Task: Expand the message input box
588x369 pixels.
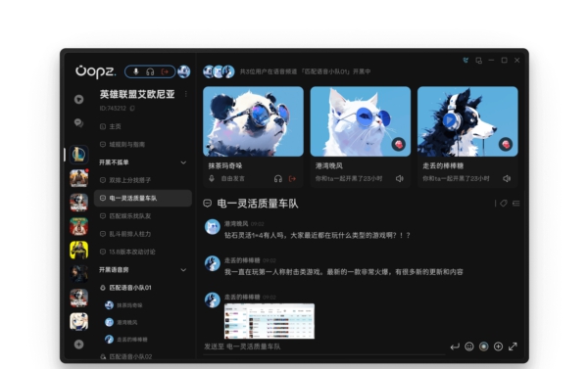Action: pos(513,346)
